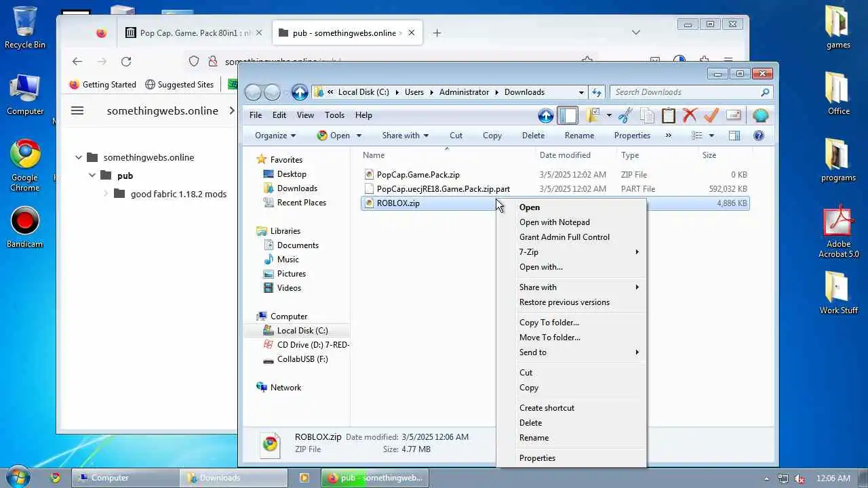Image resolution: width=868 pixels, height=488 pixels.
Task: Click Copy in the command bar
Action: [x=492, y=136]
